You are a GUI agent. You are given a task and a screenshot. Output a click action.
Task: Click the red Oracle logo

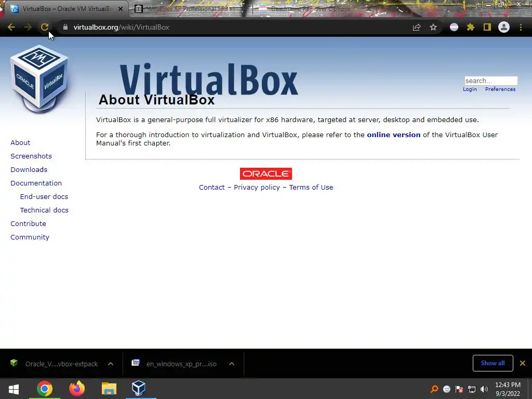[x=266, y=174]
